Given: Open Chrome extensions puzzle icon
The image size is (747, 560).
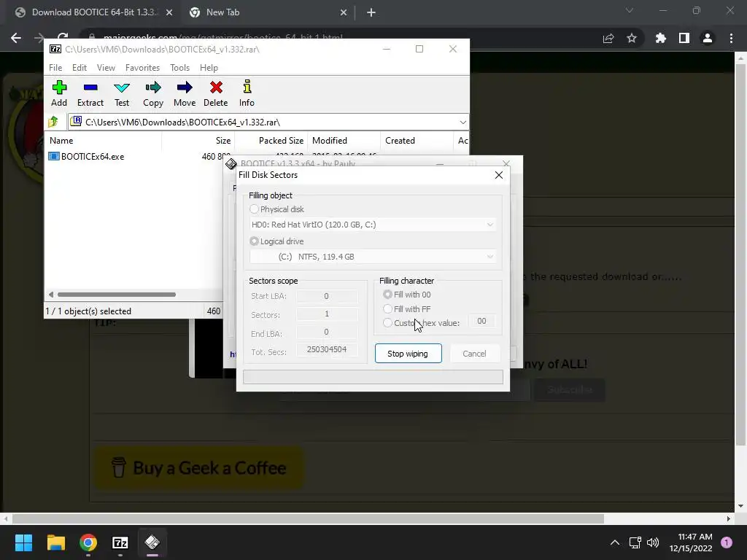Looking at the screenshot, I should pyautogui.click(x=661, y=38).
